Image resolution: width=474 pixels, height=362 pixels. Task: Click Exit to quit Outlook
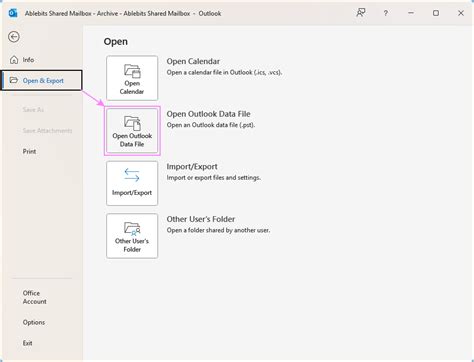[27, 343]
